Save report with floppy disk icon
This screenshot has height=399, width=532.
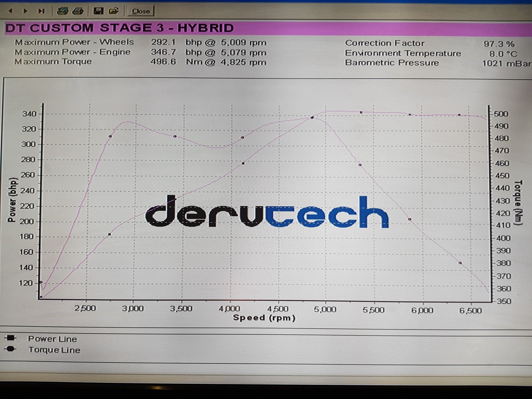[x=98, y=11]
